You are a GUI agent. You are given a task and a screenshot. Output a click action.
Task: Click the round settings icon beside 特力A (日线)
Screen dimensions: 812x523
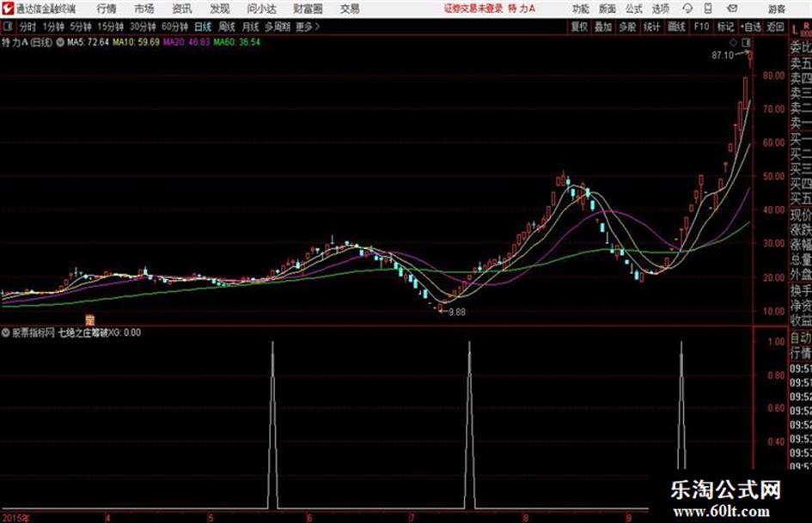[60, 42]
